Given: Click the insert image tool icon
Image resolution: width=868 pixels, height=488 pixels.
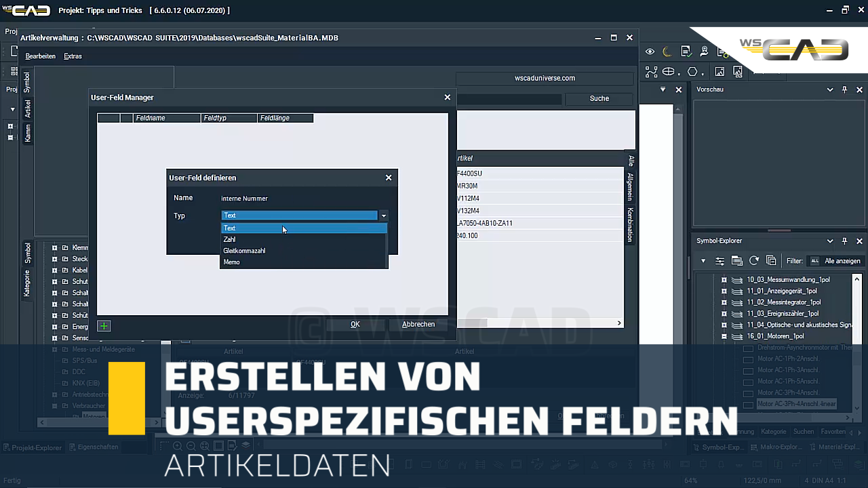Looking at the screenshot, I should click(x=720, y=71).
